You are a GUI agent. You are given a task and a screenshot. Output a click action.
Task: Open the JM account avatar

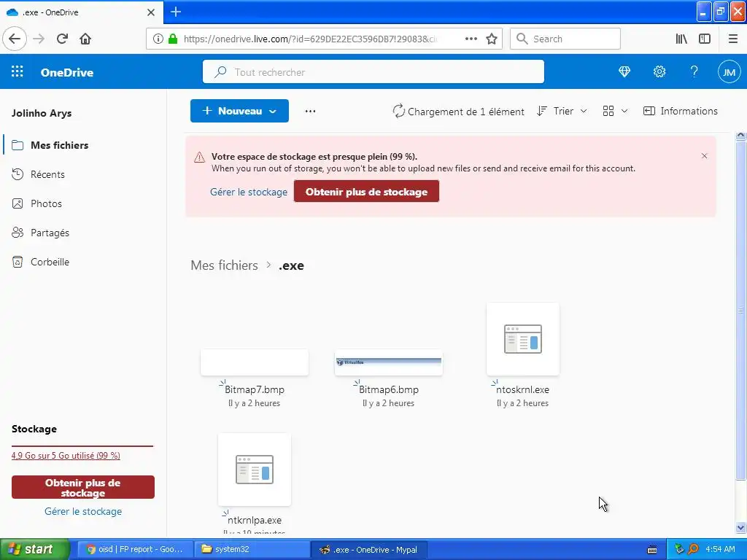click(x=729, y=72)
